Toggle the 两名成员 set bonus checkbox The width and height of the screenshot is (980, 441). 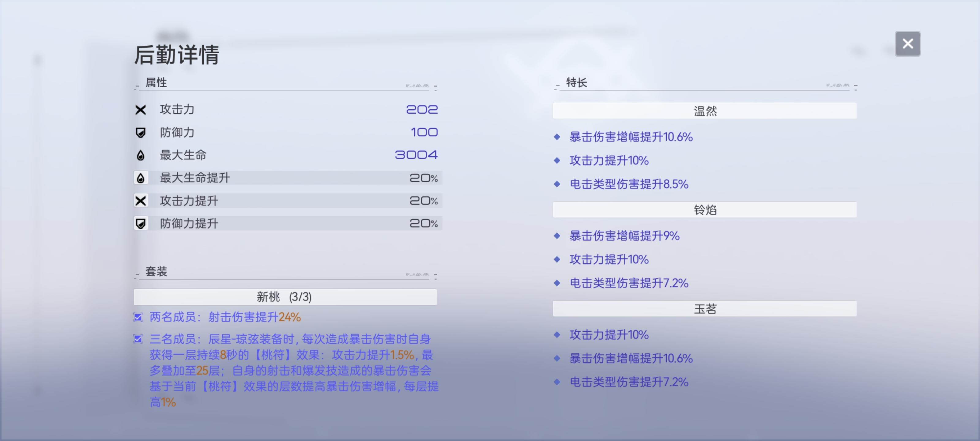coord(138,317)
